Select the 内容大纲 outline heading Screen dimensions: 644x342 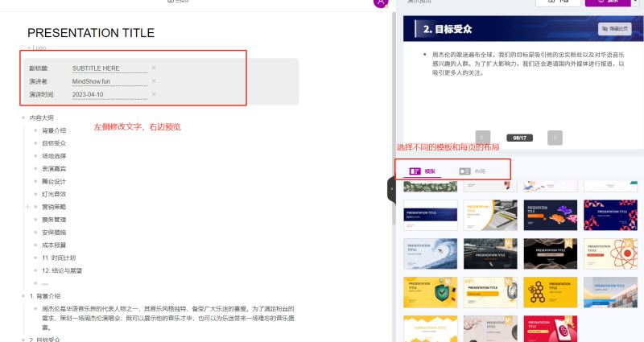point(42,117)
